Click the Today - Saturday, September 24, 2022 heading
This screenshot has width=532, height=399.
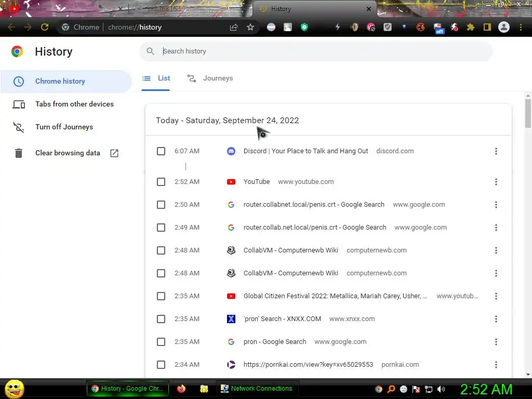[228, 121]
